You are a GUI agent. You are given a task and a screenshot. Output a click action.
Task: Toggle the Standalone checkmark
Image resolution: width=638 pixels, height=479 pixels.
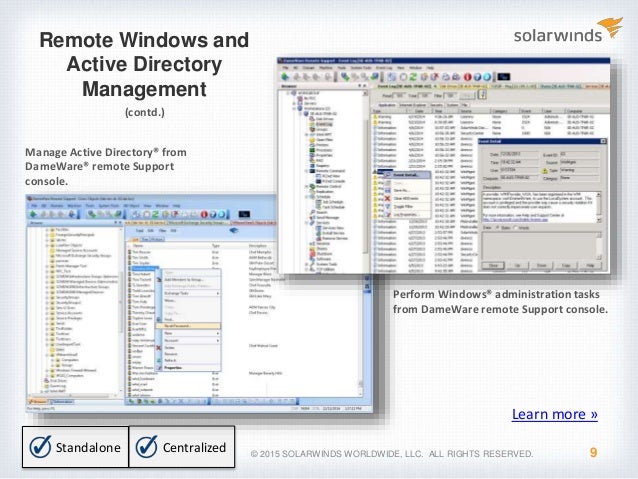[40, 447]
